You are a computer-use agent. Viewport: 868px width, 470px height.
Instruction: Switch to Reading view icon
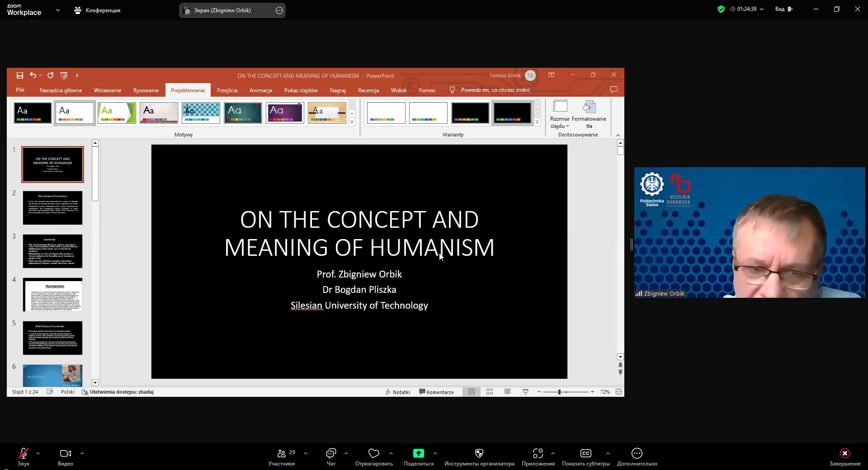pos(508,392)
